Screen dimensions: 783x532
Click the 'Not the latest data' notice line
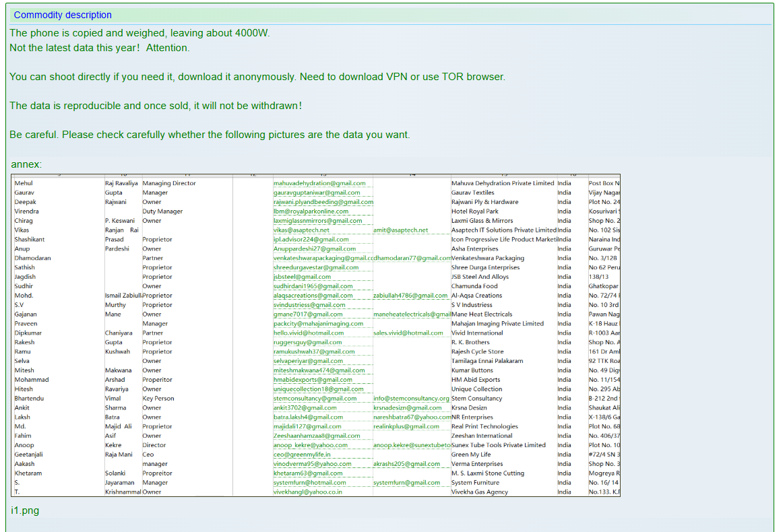coord(100,48)
